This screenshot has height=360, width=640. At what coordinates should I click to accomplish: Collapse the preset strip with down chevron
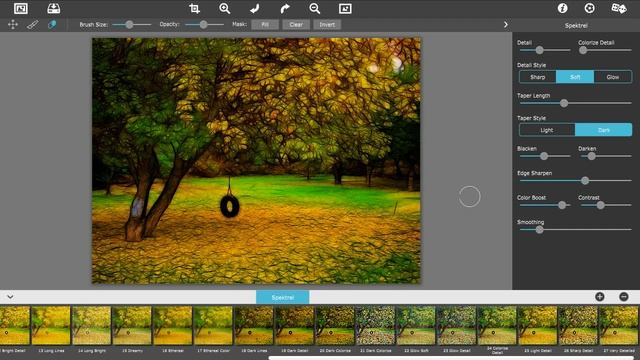pyautogui.click(x=10, y=297)
